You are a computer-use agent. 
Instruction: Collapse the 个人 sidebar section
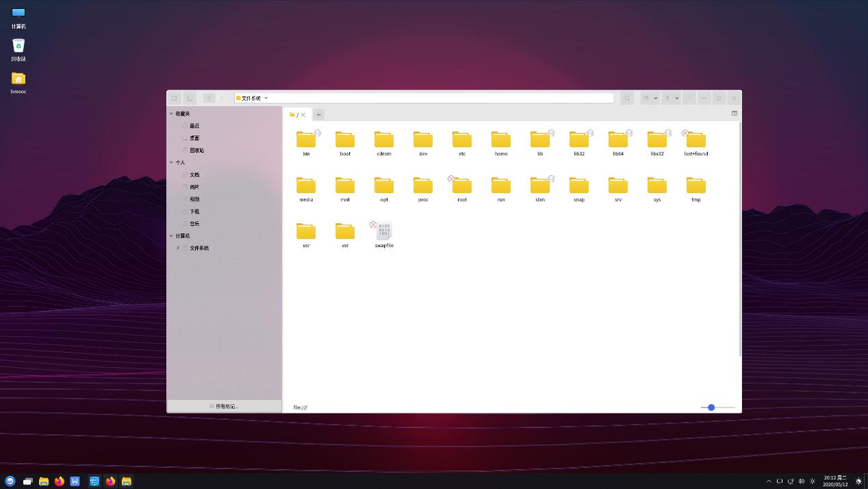click(x=172, y=162)
